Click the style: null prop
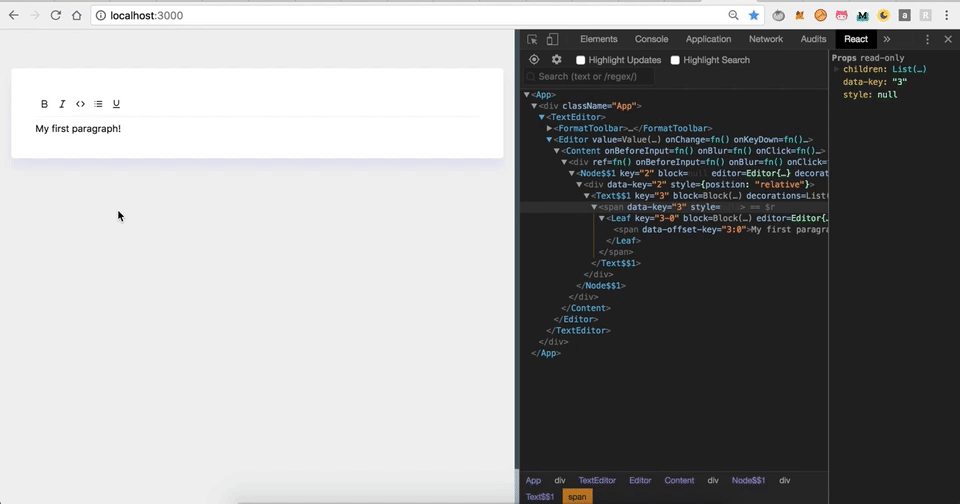Image resolution: width=960 pixels, height=504 pixels. click(870, 95)
